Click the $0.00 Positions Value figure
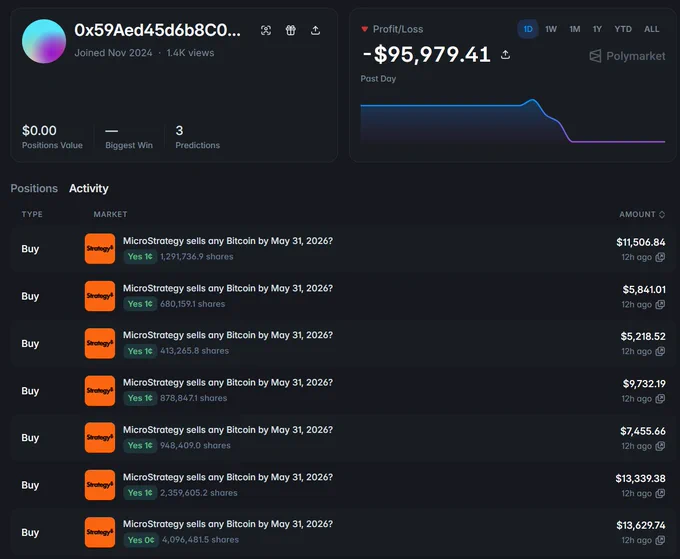The width and height of the screenshot is (680, 559). [39, 130]
